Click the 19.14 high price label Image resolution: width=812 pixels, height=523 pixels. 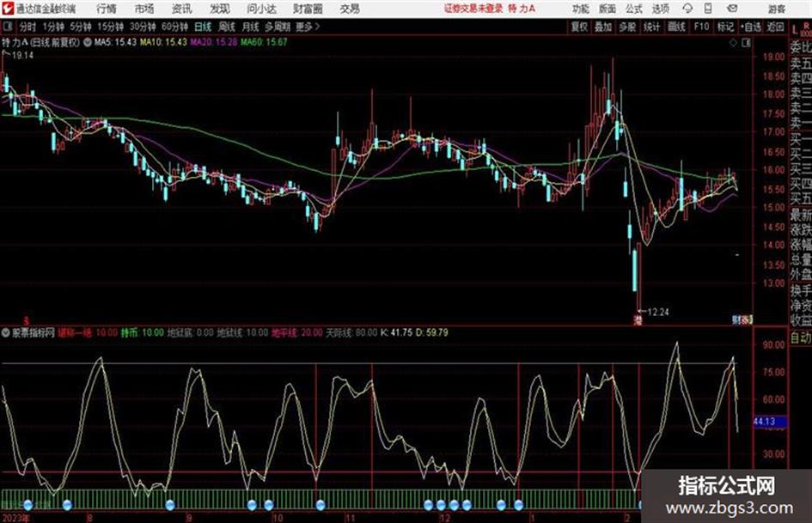(x=22, y=56)
